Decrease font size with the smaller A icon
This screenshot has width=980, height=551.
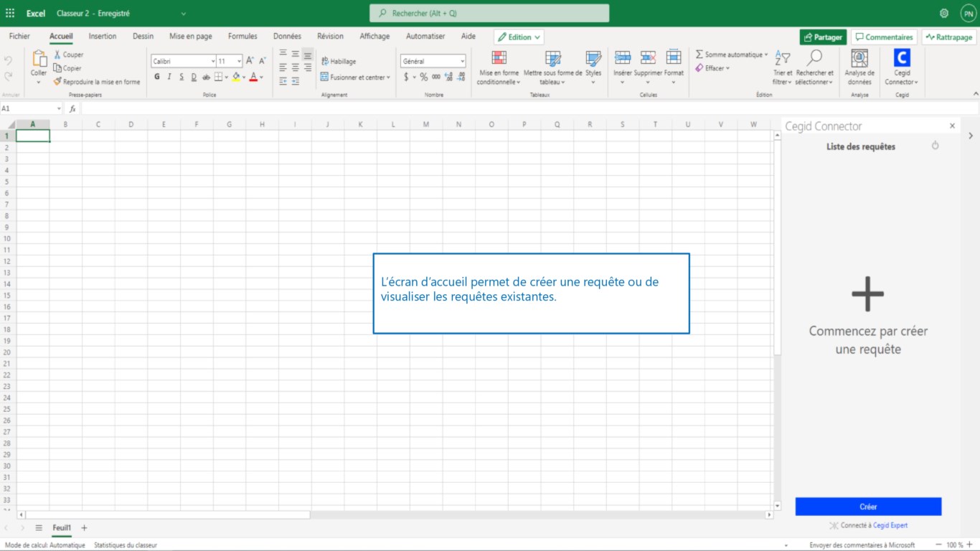pyautogui.click(x=263, y=61)
